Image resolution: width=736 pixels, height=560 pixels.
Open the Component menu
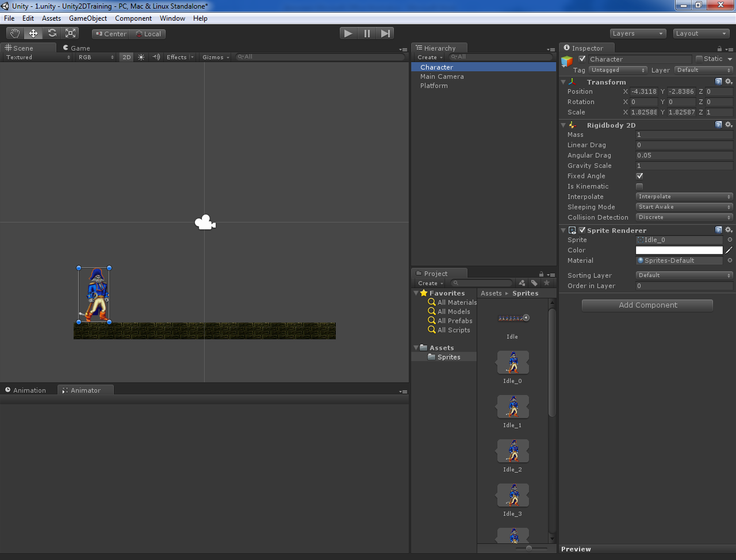133,18
